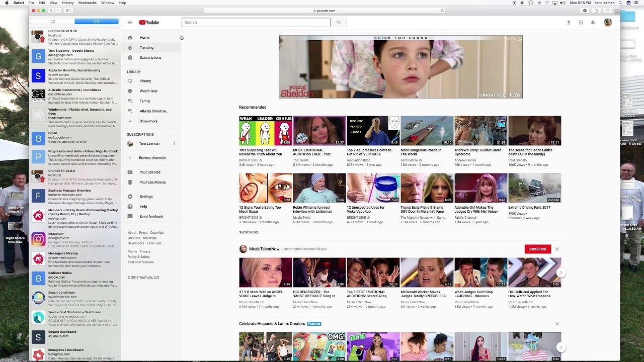Switch sidebar to Bookmarks tab
644x362 pixels.
(x=53, y=22)
